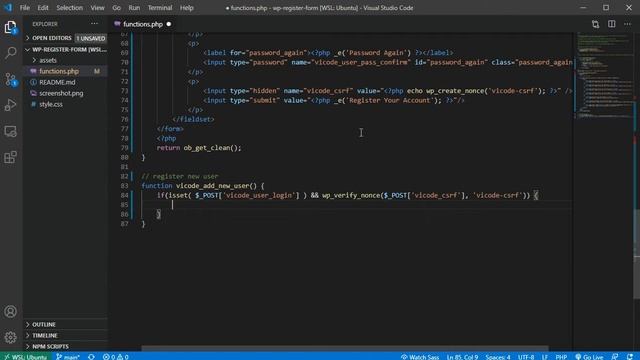Expand the Timeline section
640x360 pixels.
(x=65, y=336)
